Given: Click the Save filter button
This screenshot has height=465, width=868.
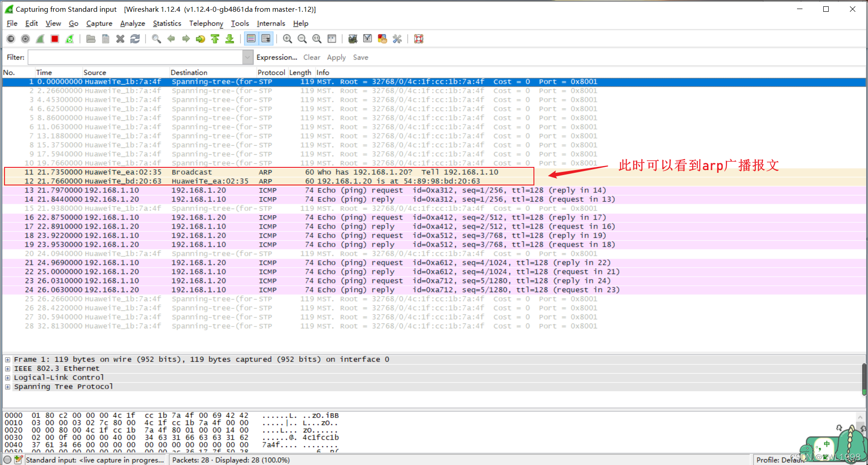Looking at the screenshot, I should (360, 57).
